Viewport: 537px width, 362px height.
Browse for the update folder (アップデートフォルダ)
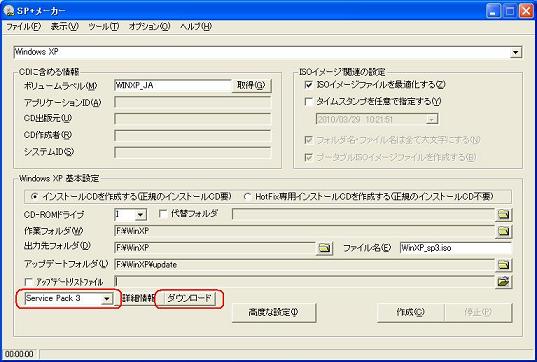(x=503, y=264)
